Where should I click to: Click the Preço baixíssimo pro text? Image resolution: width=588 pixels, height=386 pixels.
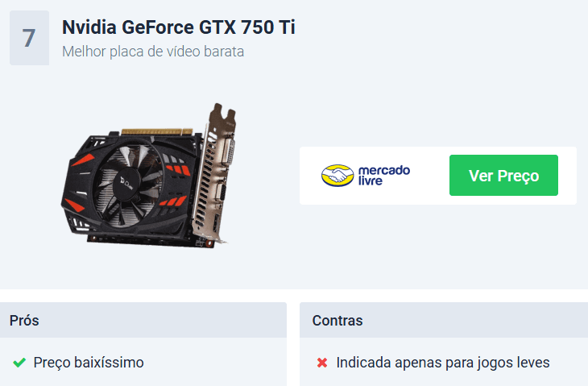tap(89, 363)
